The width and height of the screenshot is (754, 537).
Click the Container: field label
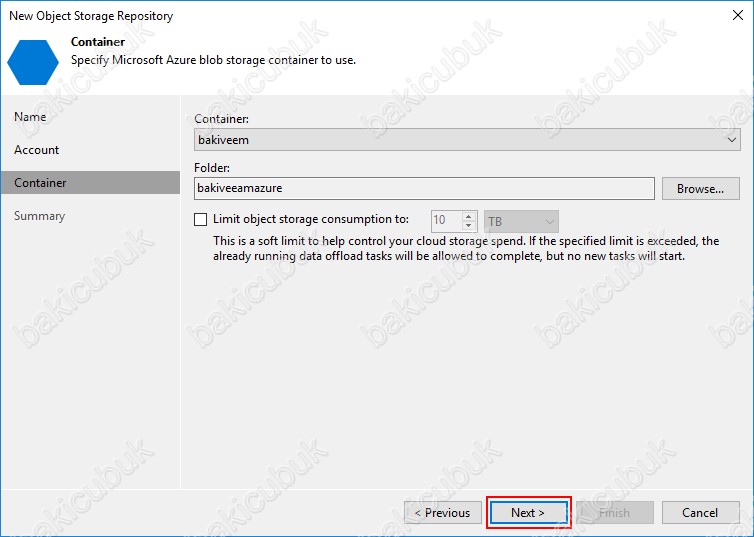(x=221, y=119)
